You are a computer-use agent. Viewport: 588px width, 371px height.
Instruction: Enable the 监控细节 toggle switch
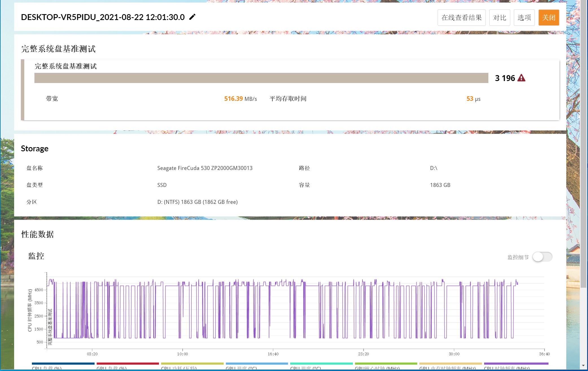point(542,257)
